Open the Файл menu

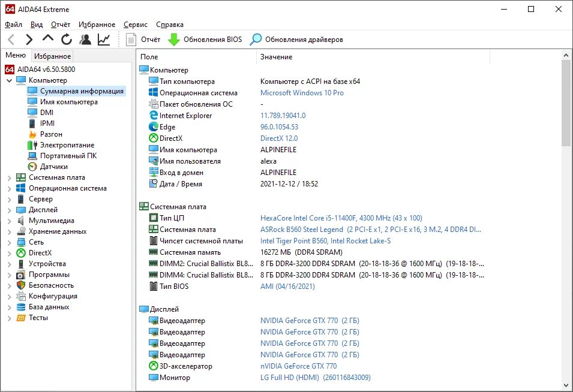(13, 25)
